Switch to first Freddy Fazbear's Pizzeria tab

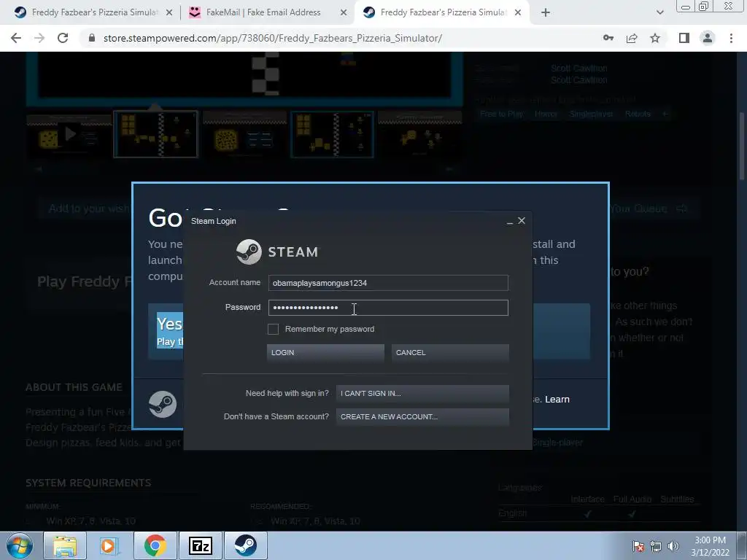point(94,12)
